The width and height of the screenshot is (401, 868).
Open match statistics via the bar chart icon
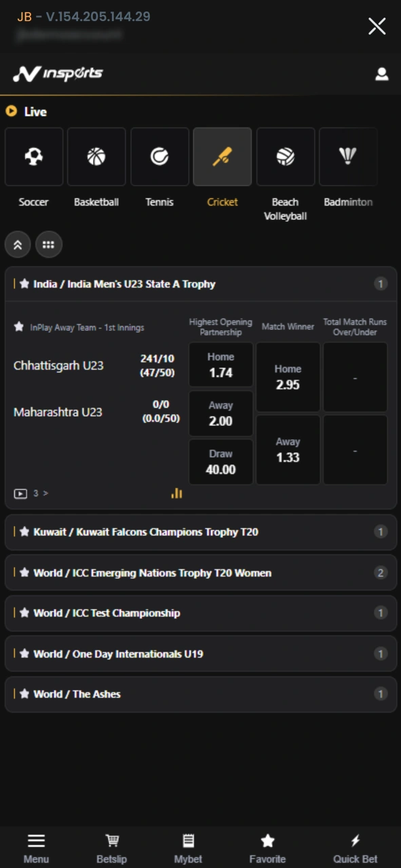pyautogui.click(x=176, y=493)
